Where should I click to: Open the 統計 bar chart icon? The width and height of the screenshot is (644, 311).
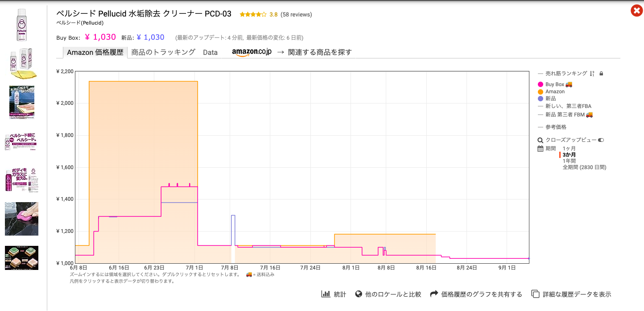coord(325,294)
